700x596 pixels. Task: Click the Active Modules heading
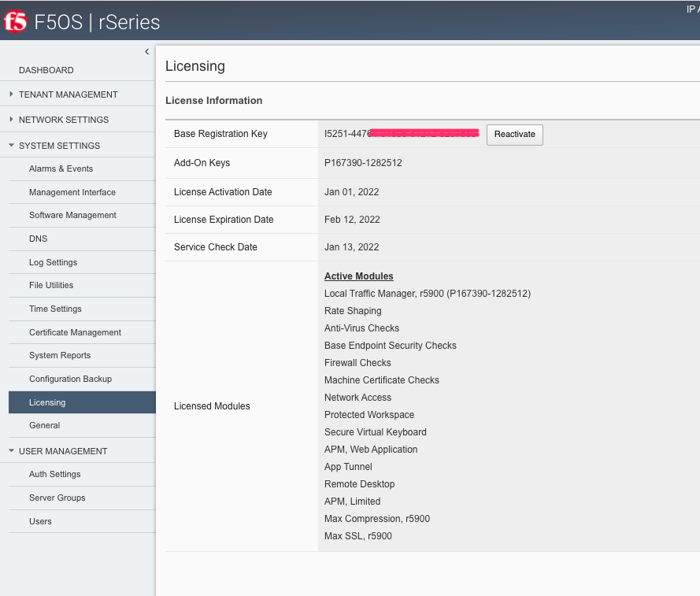click(359, 276)
